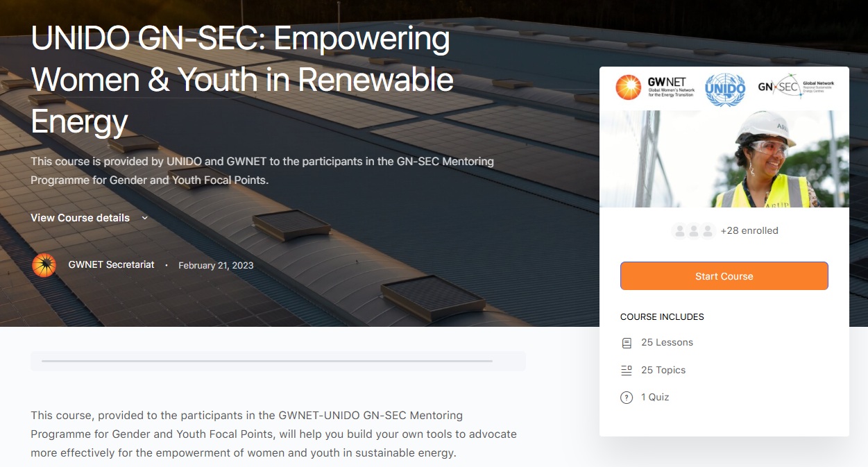The width and height of the screenshot is (868, 467).
Task: Click the lessons list icon beside 25 Lessons
Action: coord(625,341)
